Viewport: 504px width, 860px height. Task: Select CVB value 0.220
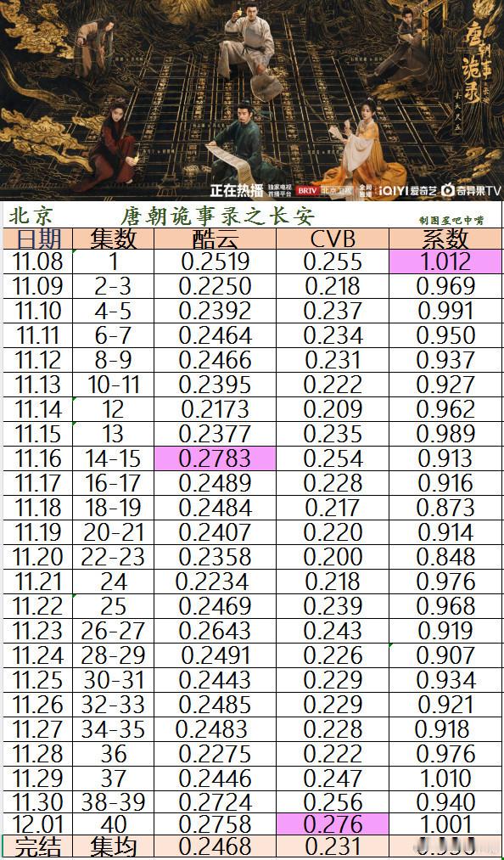coord(333,532)
